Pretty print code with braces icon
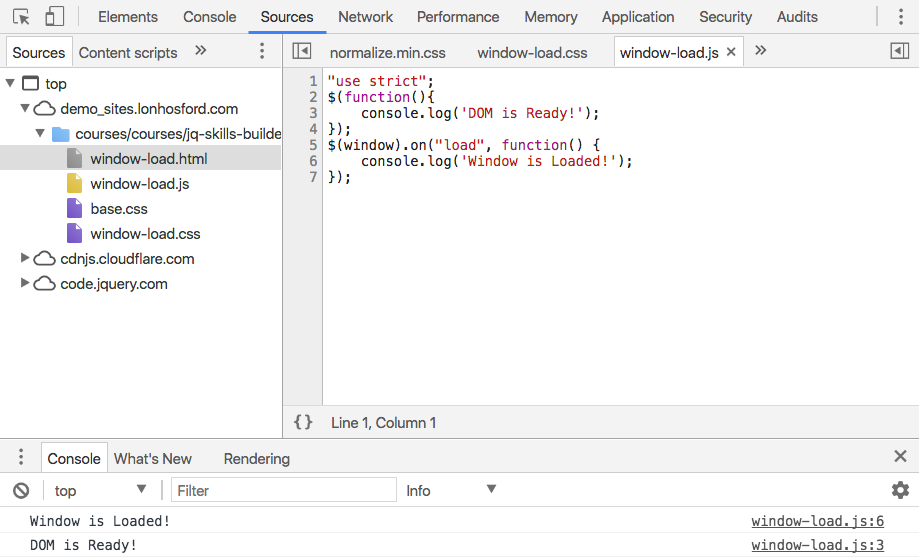919x560 pixels. click(303, 422)
